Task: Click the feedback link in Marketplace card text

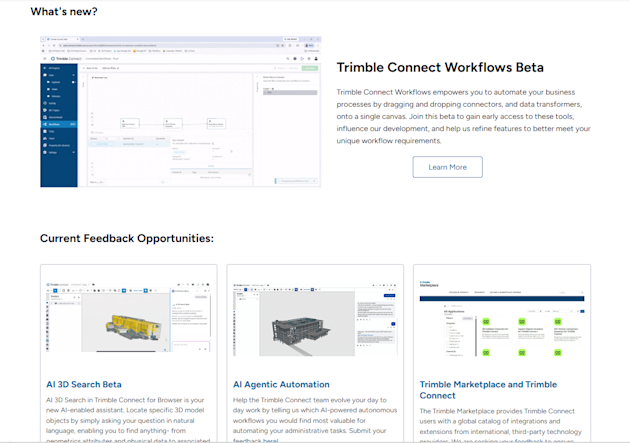Action: (529, 441)
